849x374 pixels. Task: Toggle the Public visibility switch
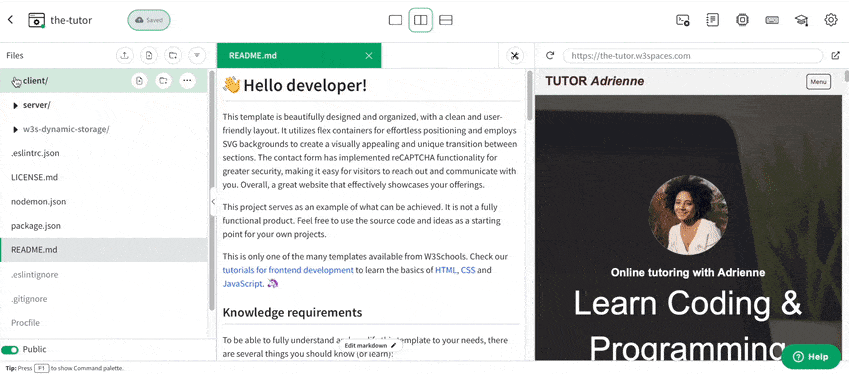[x=10, y=350]
